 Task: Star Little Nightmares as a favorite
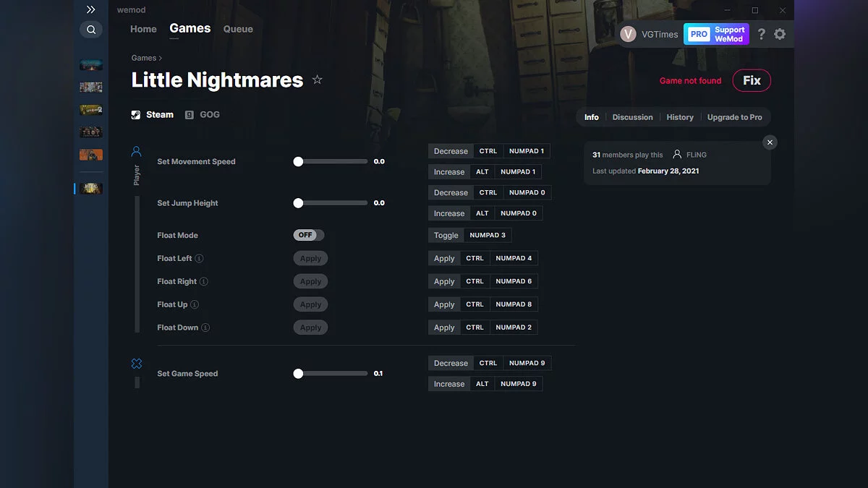click(x=317, y=80)
